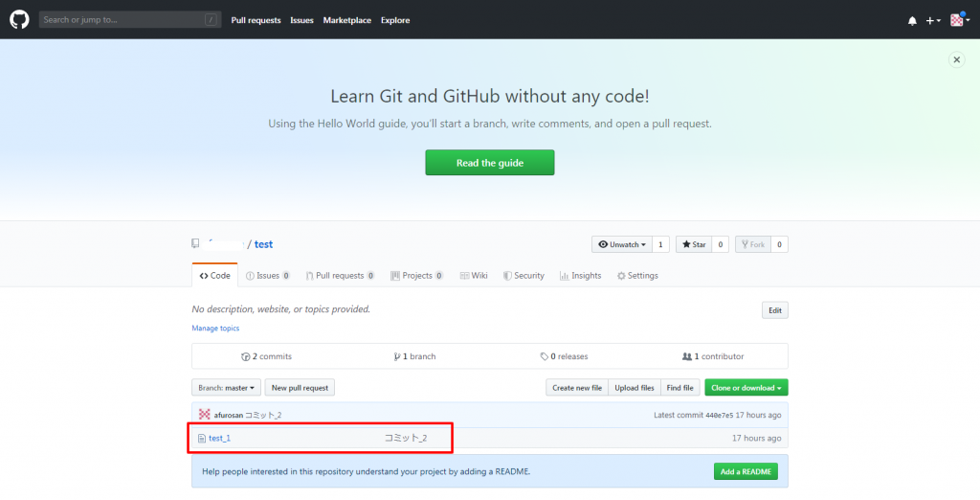
Task: Open the Branch: master dropdown
Action: (226, 388)
